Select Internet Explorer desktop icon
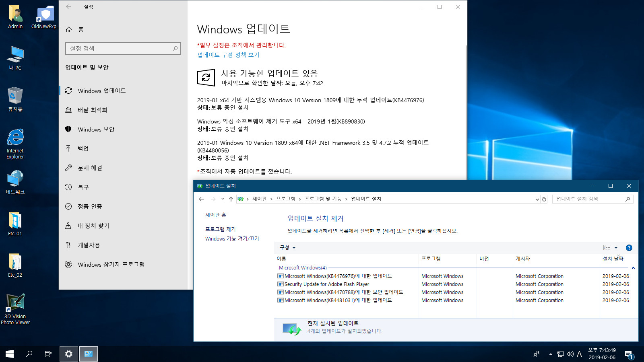The image size is (644, 362). (x=15, y=144)
